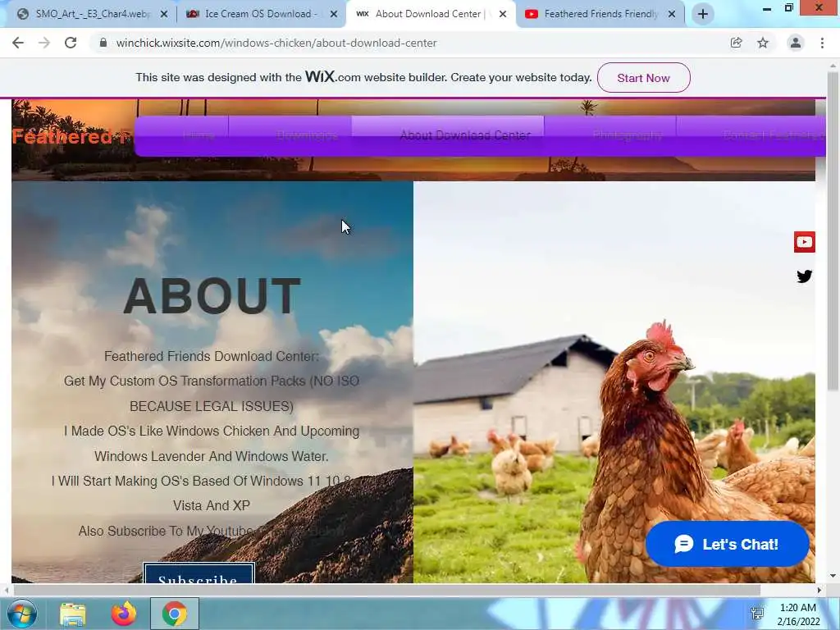Click the ABOUT heading text
840x630 pixels.
click(x=212, y=295)
